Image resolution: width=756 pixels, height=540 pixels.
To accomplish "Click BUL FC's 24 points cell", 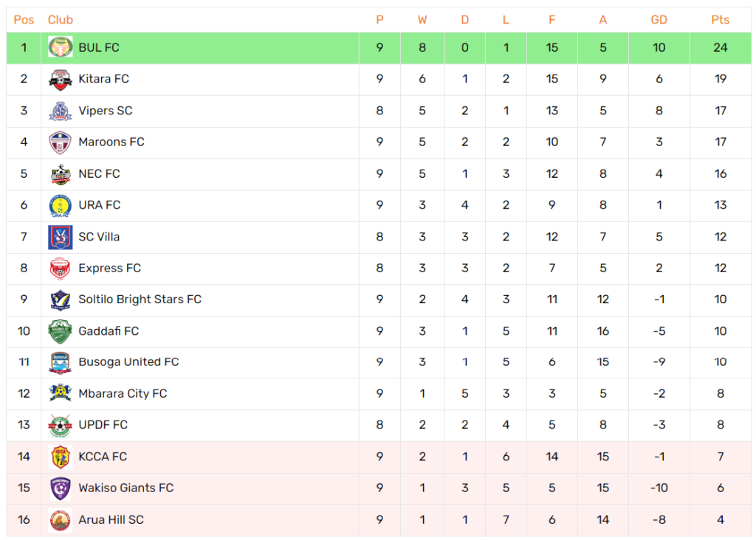I will pyautogui.click(x=721, y=48).
